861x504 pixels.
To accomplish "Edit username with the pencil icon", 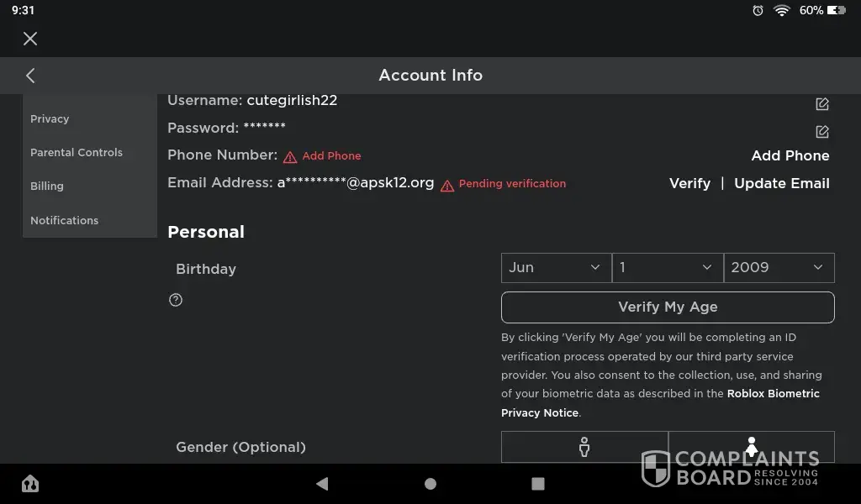I will pyautogui.click(x=822, y=104).
